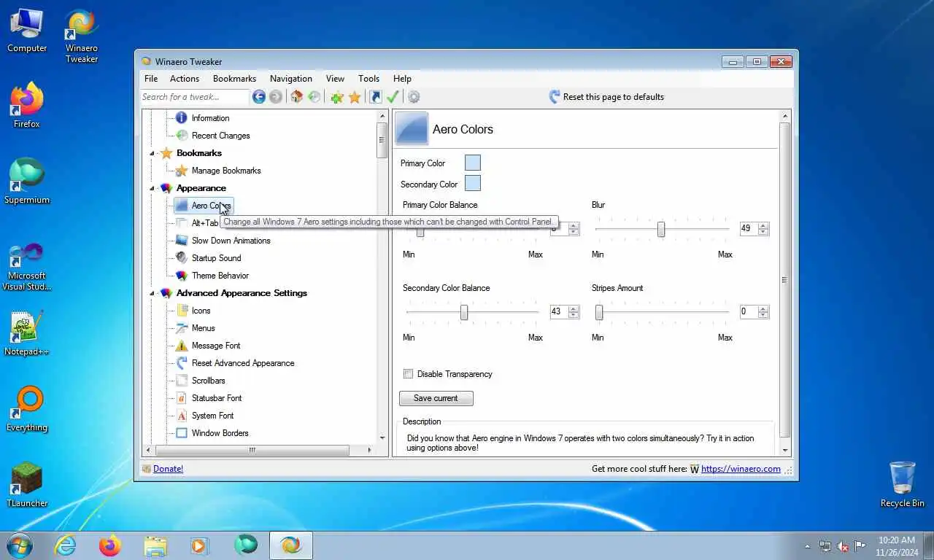Open the Help menu

[x=402, y=79]
